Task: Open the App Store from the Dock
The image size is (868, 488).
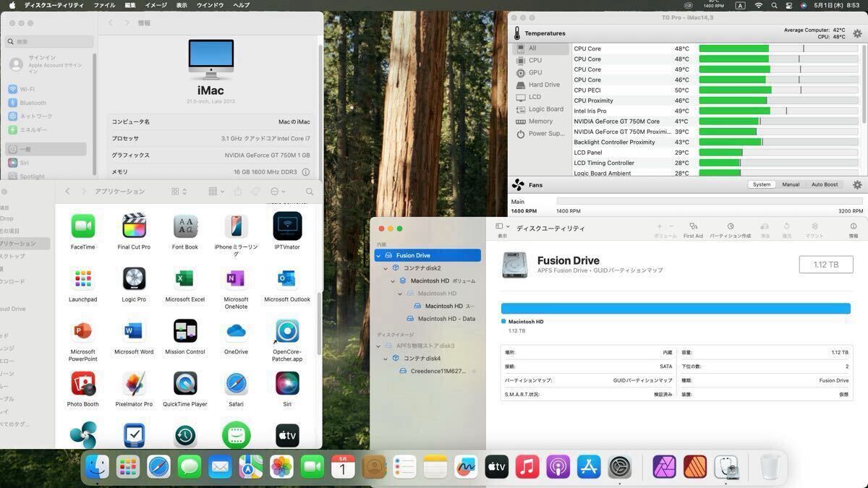Action: click(589, 467)
